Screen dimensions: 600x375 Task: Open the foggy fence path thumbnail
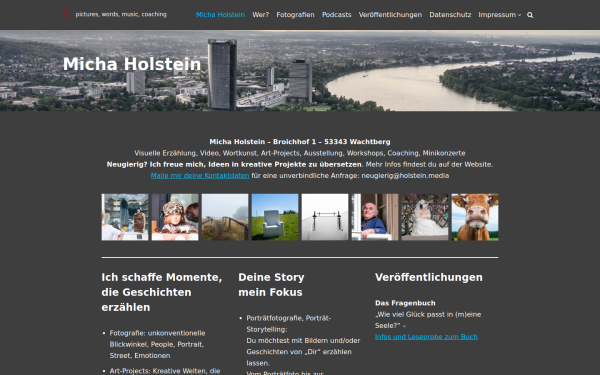225,217
